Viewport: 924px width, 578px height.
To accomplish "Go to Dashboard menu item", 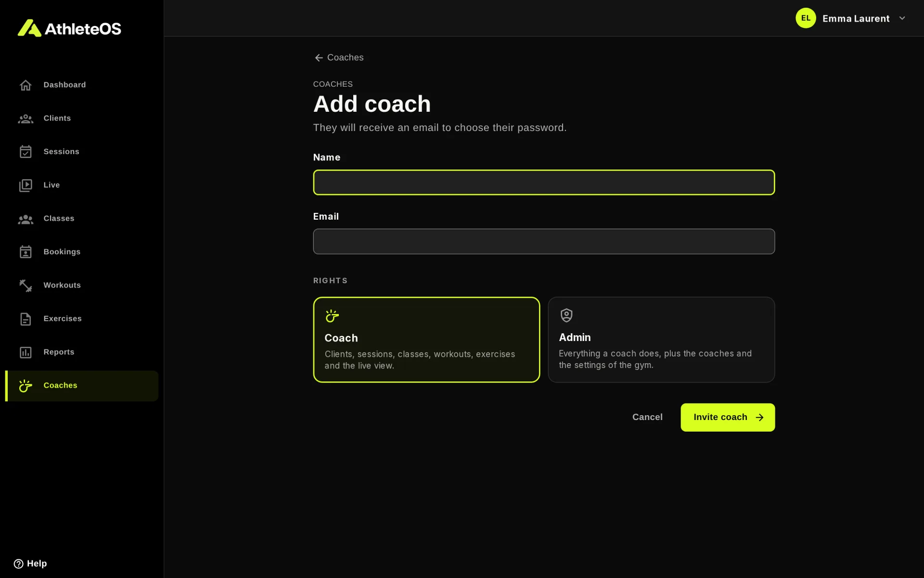I will [82, 85].
